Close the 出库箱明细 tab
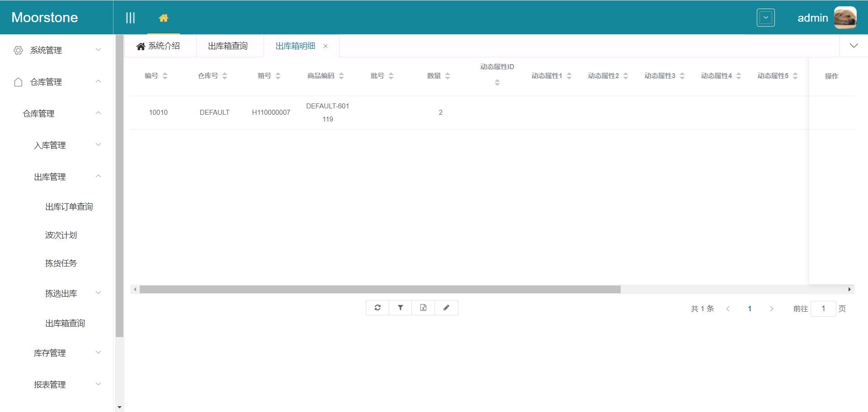 [325, 46]
